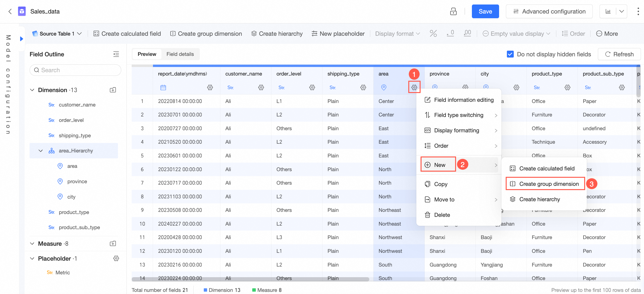This screenshot has height=294, width=644.
Task: Add new field in Dimension section
Action: 113,90
